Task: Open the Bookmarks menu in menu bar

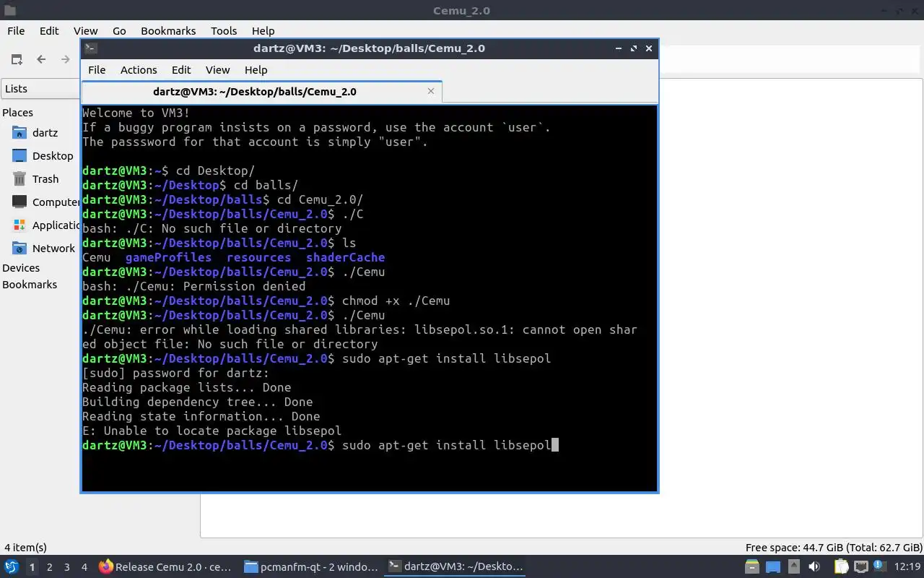Action: click(x=168, y=31)
